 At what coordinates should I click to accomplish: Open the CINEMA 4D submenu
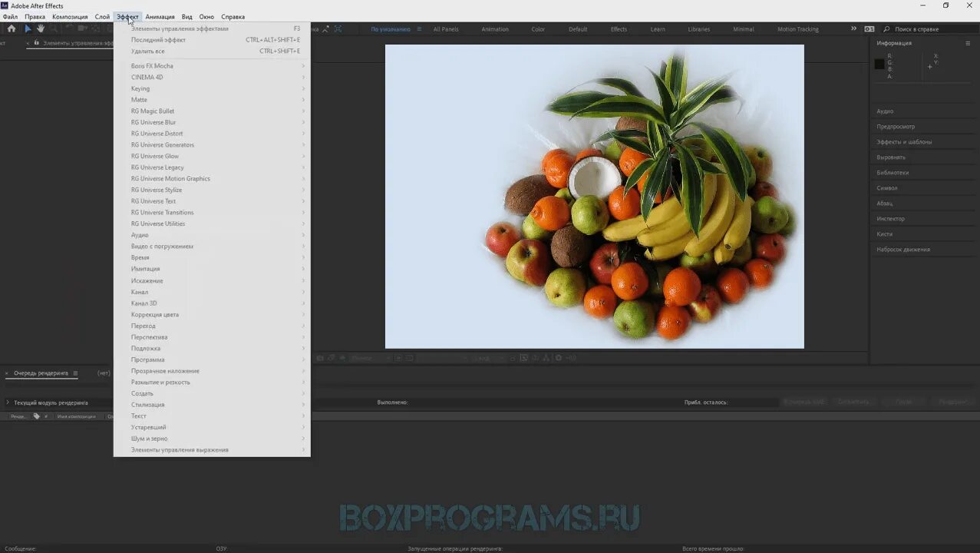212,77
